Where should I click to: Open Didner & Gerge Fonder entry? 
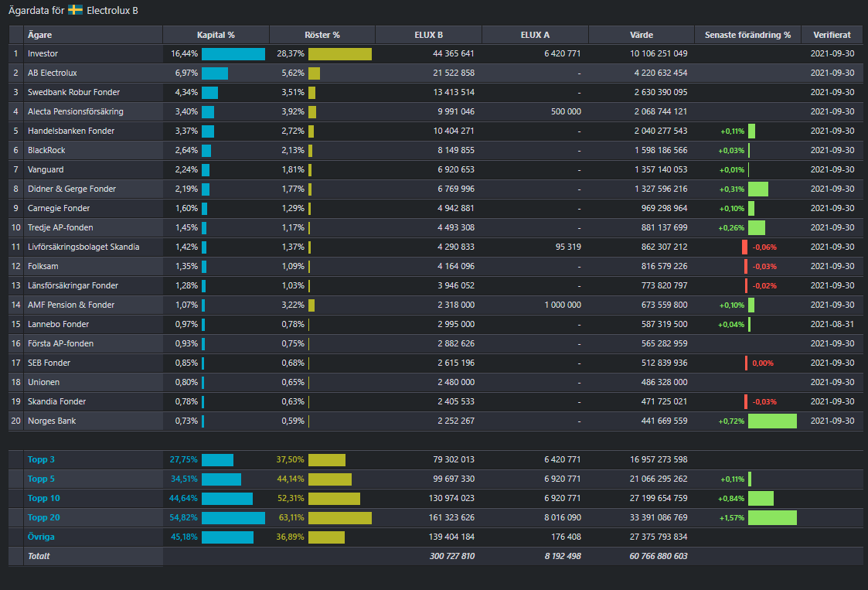pos(72,189)
